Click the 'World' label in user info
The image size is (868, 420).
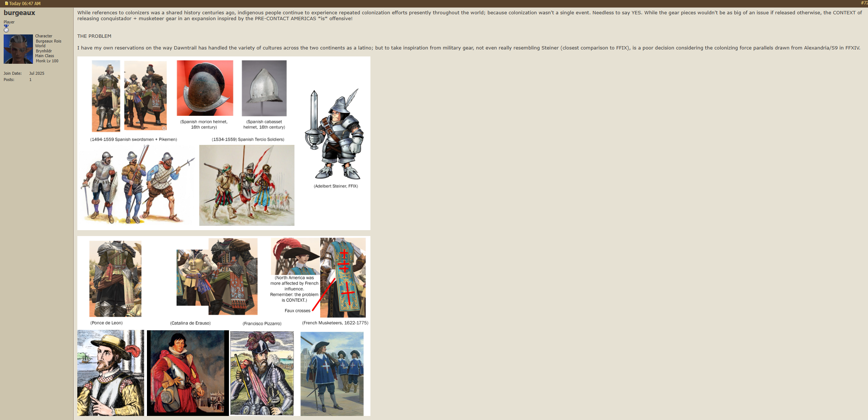(40, 46)
